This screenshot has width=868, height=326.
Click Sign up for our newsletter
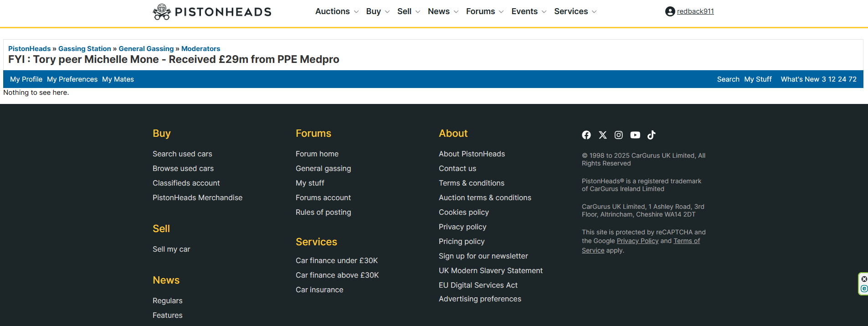(x=483, y=256)
